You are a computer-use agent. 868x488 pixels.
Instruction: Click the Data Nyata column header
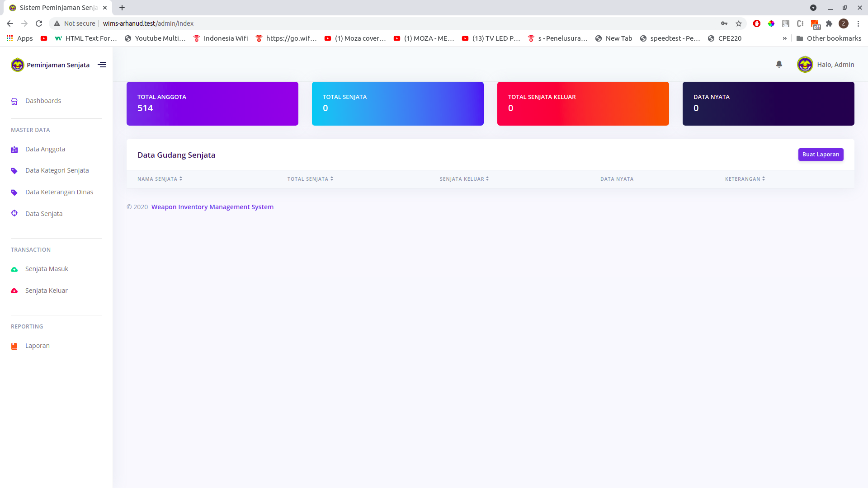click(x=617, y=179)
